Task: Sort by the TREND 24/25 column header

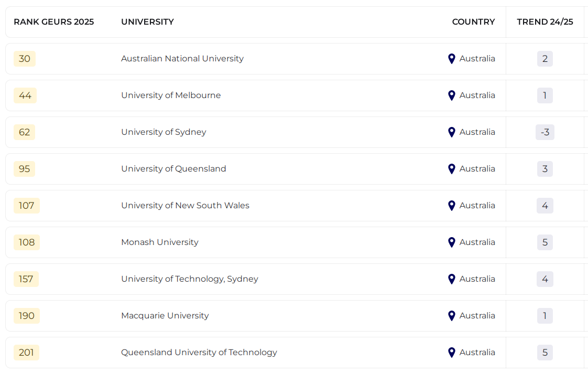Action: [545, 22]
